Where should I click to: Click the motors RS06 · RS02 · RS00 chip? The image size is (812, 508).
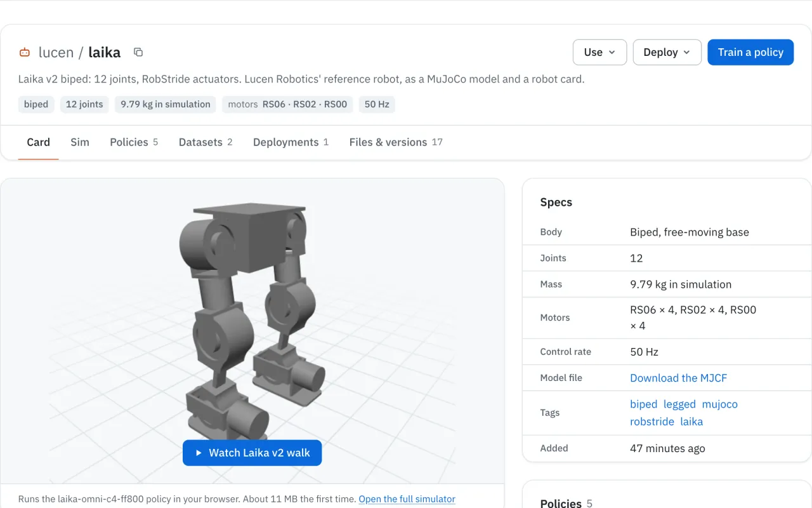[287, 104]
